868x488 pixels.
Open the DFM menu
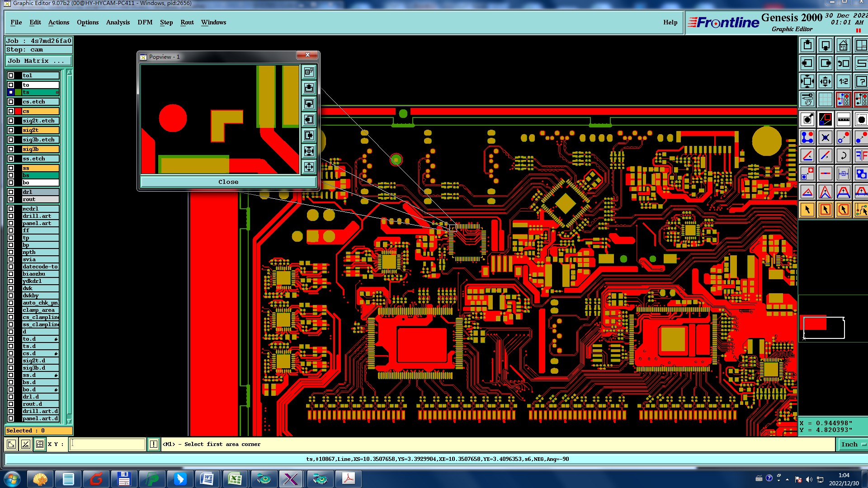tap(145, 22)
